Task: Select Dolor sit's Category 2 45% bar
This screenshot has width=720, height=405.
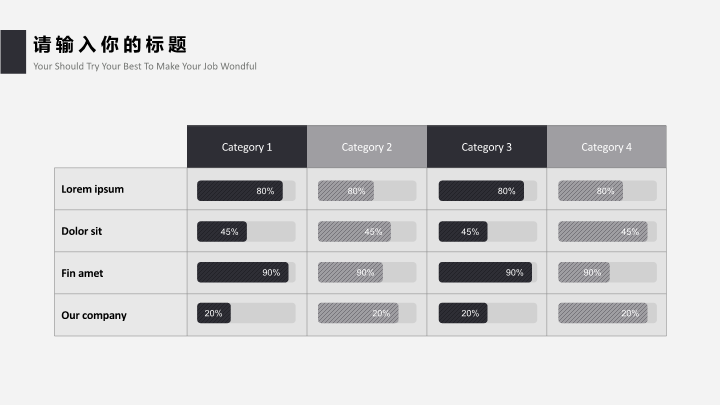Action: [x=354, y=232]
